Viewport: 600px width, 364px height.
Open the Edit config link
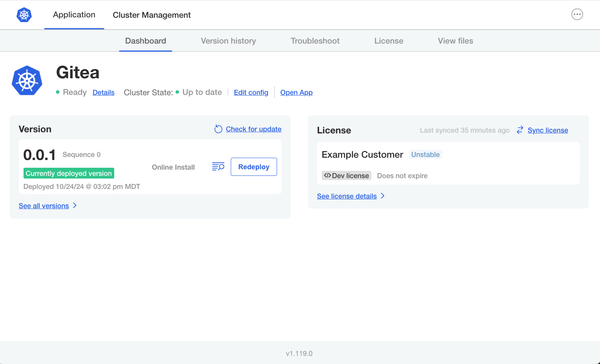coord(251,92)
